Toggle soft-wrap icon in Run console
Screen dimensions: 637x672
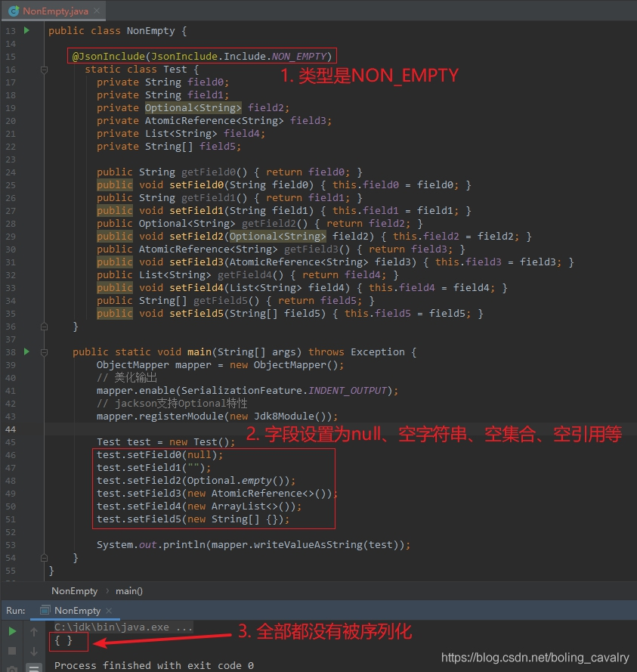click(34, 668)
